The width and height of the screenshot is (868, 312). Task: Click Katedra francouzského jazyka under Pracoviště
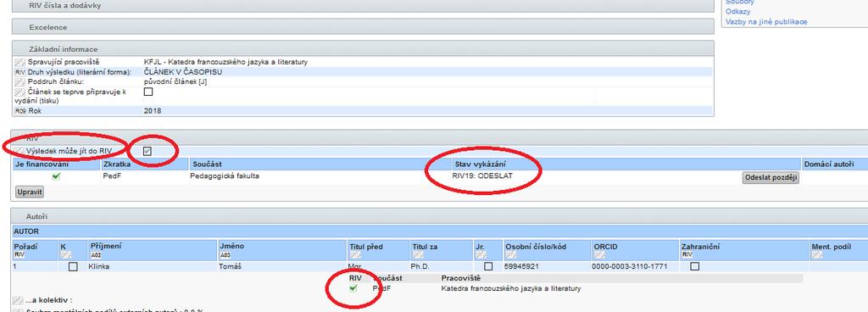point(511,288)
